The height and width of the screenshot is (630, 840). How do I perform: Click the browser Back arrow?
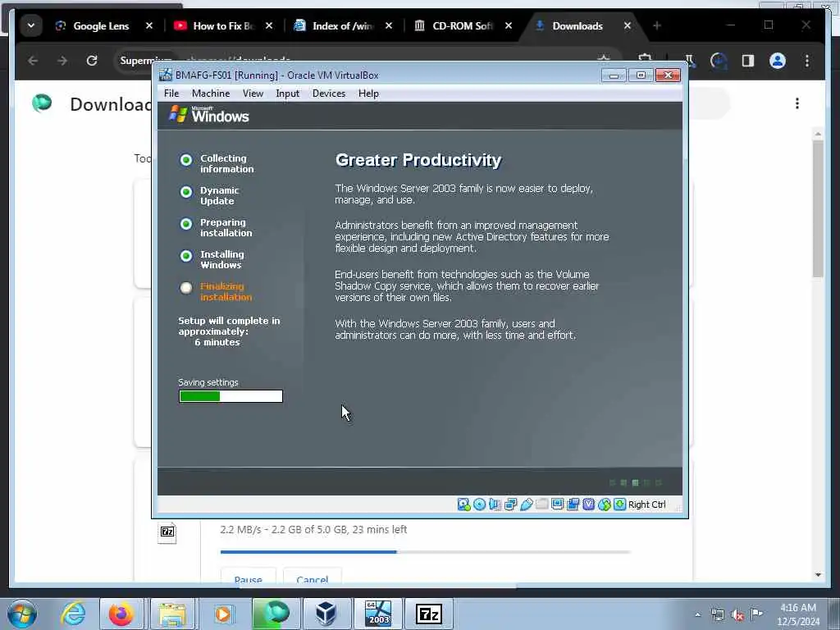click(33, 61)
